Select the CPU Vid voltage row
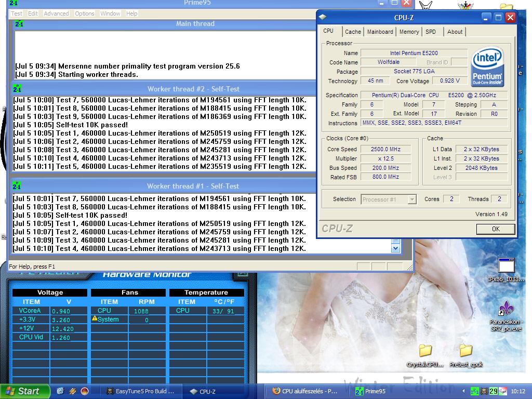Viewport: 532px width, 399px height. click(49, 337)
